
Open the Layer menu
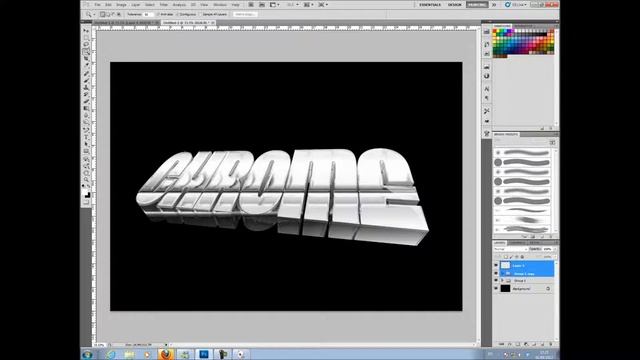coord(136,4)
